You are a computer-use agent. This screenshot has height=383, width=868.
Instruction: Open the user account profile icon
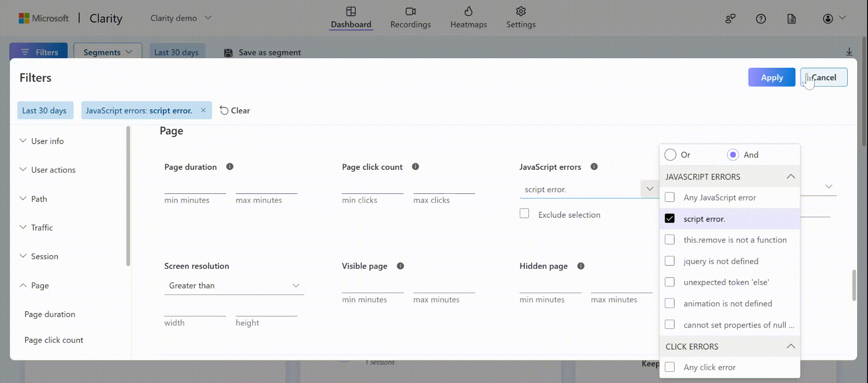click(x=828, y=19)
